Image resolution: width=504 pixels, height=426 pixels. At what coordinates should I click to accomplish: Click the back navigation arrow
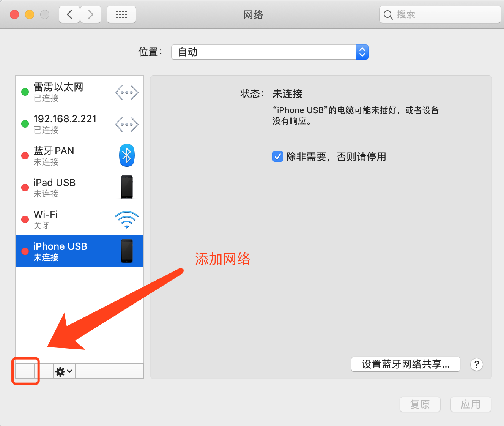[x=69, y=15]
